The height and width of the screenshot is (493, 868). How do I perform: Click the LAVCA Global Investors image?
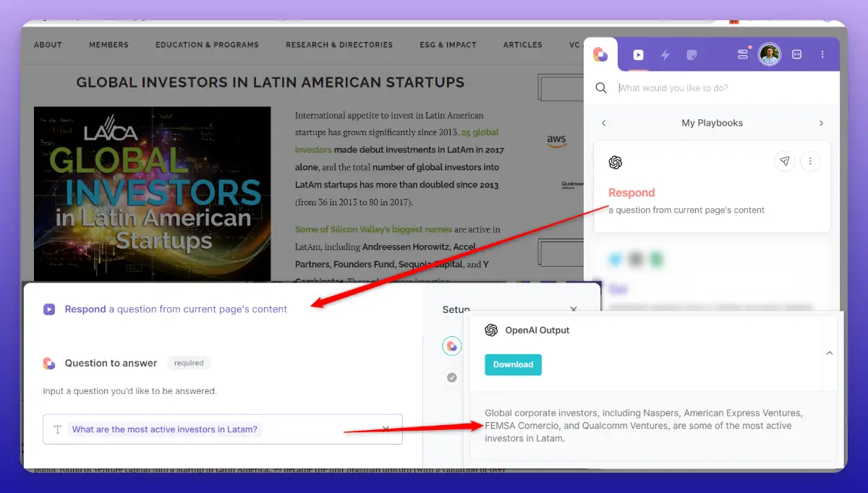tap(153, 194)
